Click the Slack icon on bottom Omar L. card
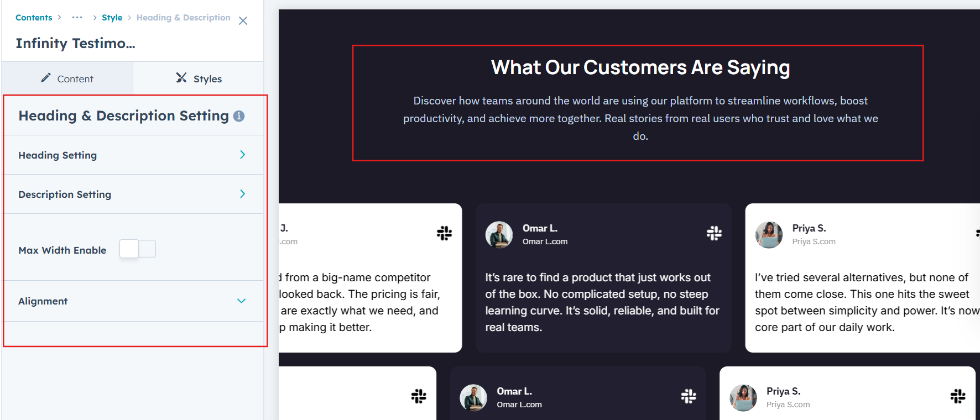980x420 pixels. pos(689,396)
